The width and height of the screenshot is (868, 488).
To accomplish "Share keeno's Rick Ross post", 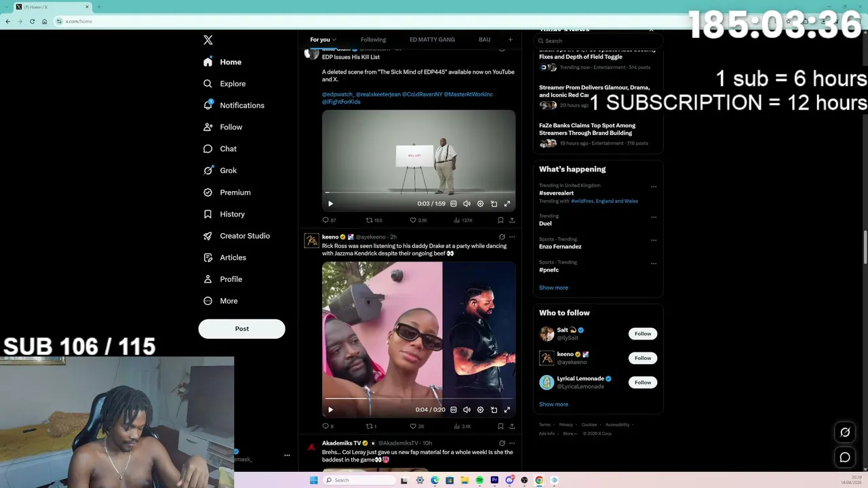I will [512, 426].
